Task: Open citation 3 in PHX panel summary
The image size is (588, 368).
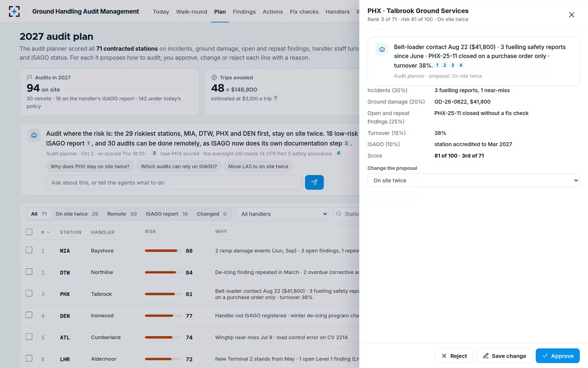Action: tap(453, 65)
